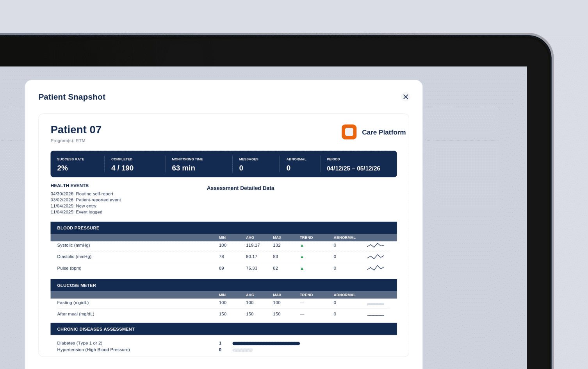Click the Program(s): RTM label
Viewport: 588px width, 369px height.
[68, 141]
